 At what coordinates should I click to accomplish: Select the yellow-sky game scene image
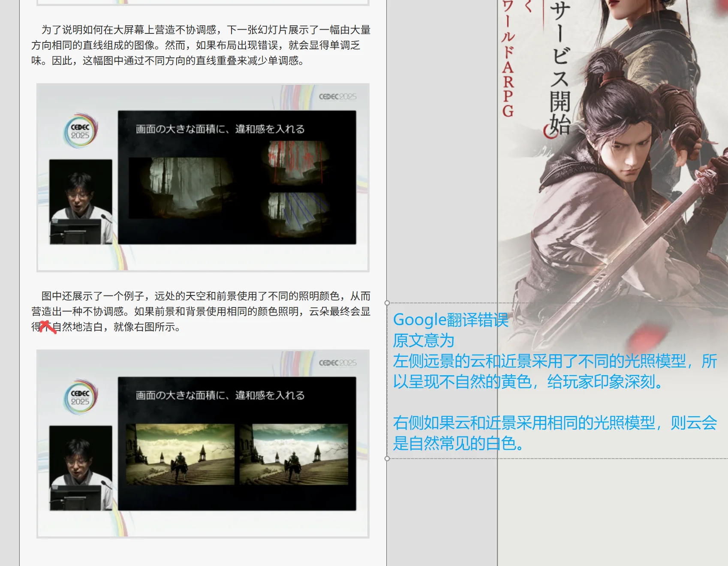point(180,454)
